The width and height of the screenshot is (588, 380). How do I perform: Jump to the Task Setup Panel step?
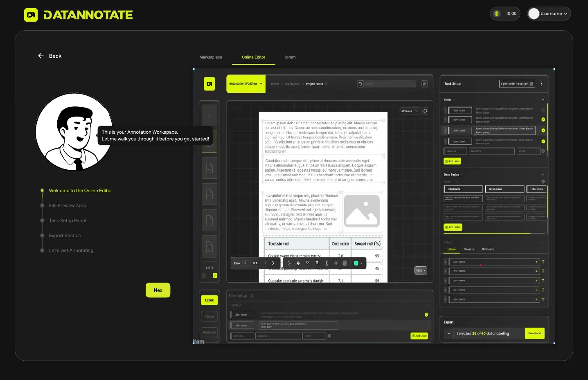click(x=67, y=220)
